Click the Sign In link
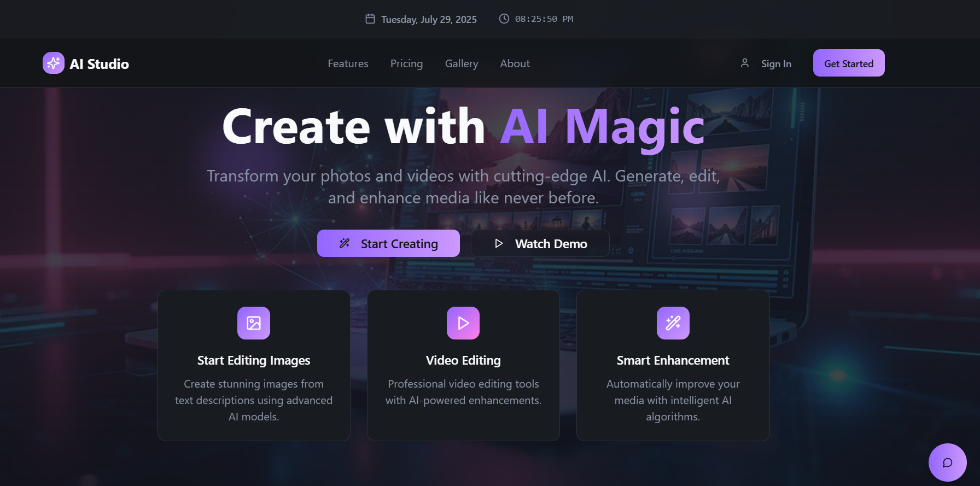 (x=776, y=64)
